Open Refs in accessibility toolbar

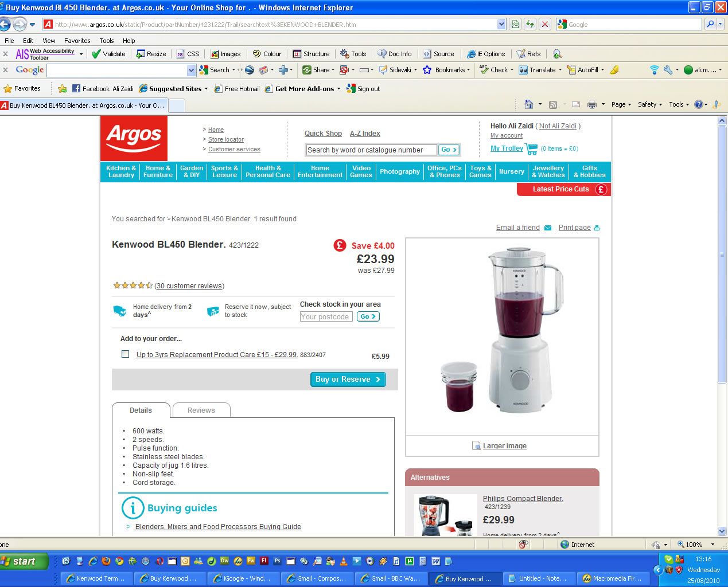pyautogui.click(x=529, y=54)
